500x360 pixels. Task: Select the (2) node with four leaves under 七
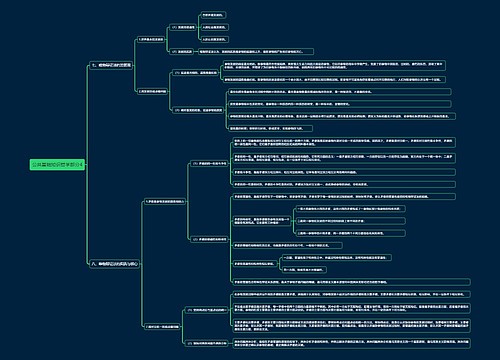(198, 110)
